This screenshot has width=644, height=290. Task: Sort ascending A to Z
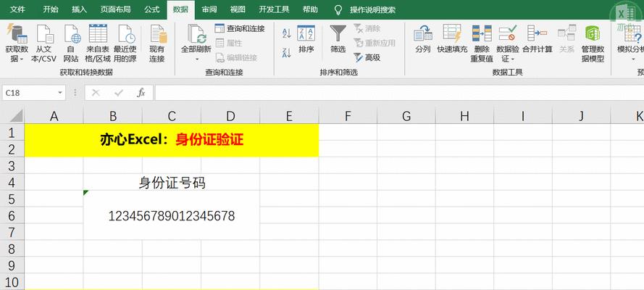[287, 33]
